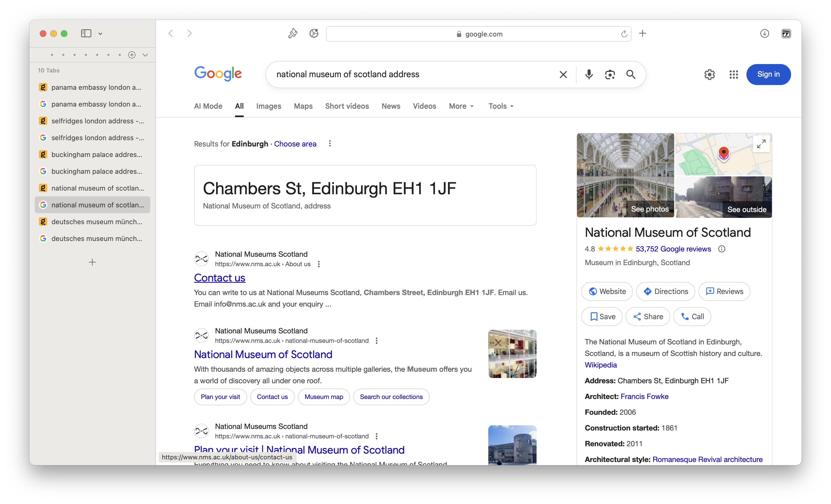Click the voice search microphone icon
831x504 pixels.
point(589,74)
